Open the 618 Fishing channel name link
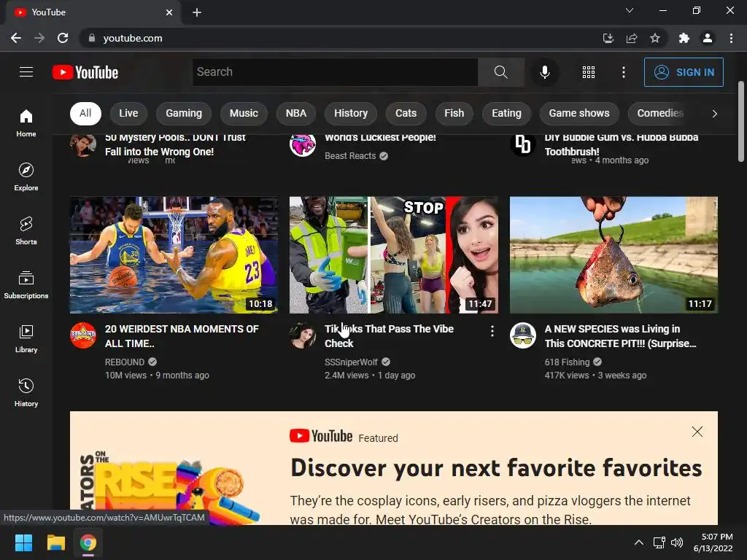Image resolution: width=747 pixels, height=560 pixels. coord(567,362)
